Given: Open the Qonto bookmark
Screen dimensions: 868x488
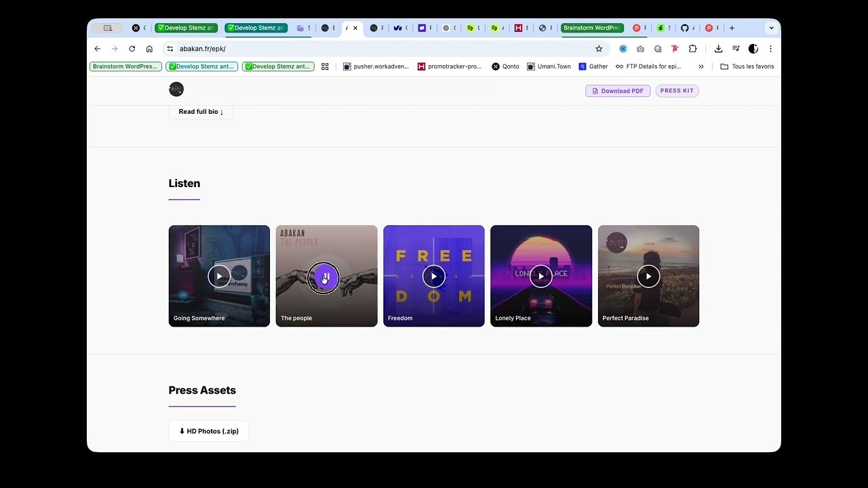Looking at the screenshot, I should coord(505,66).
